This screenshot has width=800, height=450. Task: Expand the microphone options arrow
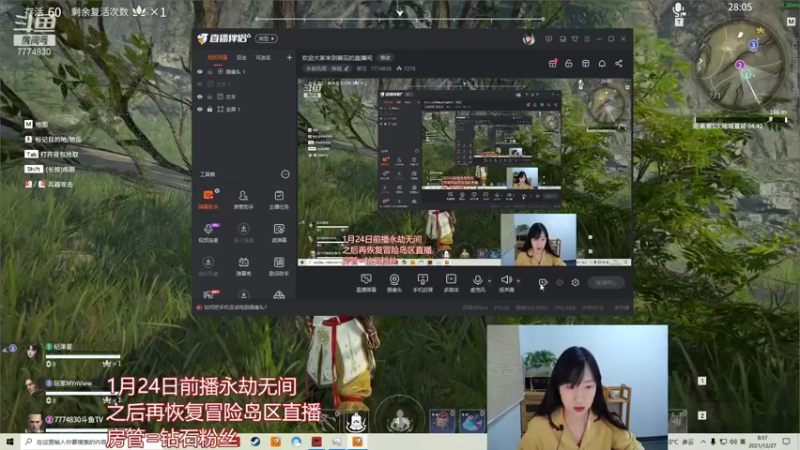click(x=489, y=281)
